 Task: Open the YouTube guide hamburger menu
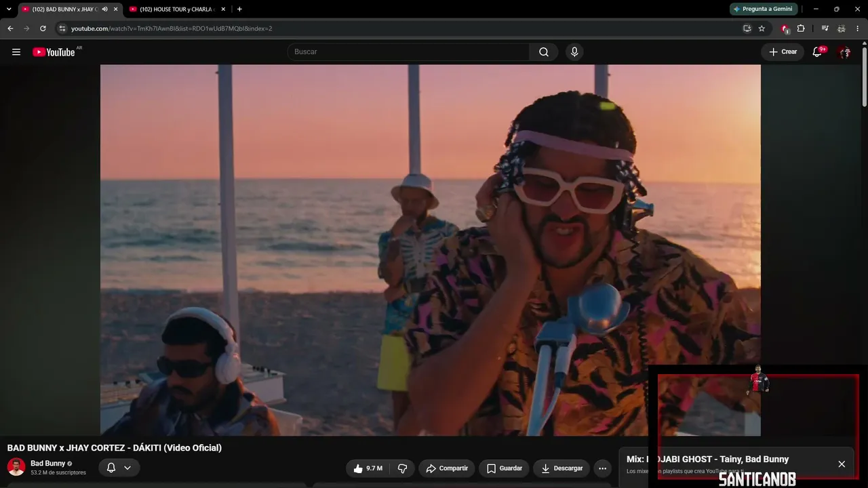pos(16,52)
